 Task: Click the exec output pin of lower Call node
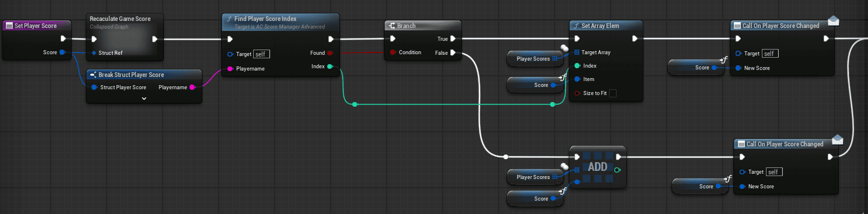(831, 157)
